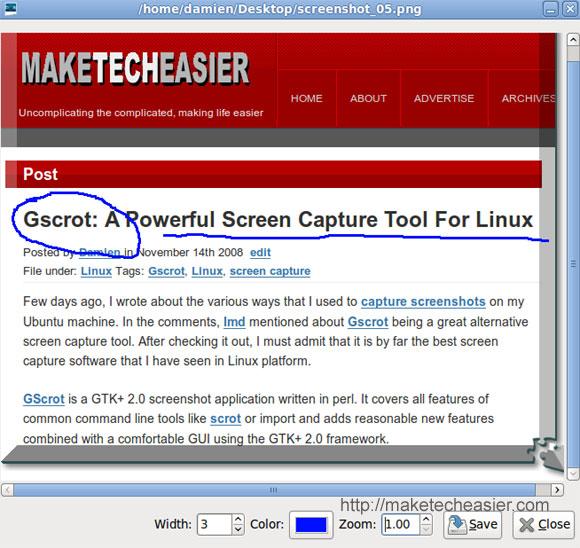Click the horizontal scrollbar left arrow
580x548 pixels.
pos(7,490)
